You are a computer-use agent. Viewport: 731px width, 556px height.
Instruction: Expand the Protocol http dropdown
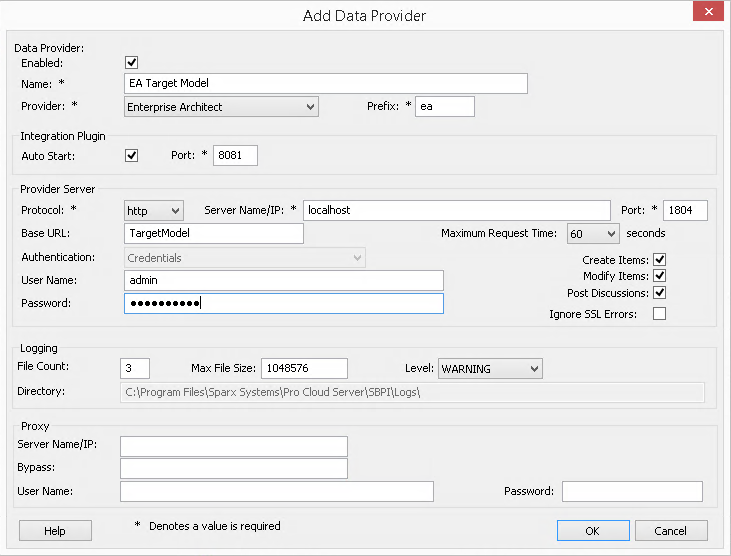point(176,210)
